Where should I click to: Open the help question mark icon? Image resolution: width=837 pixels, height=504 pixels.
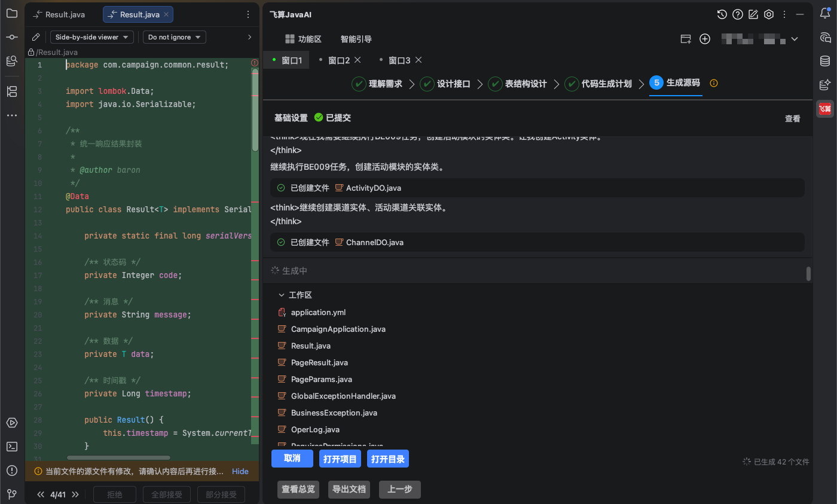point(738,14)
